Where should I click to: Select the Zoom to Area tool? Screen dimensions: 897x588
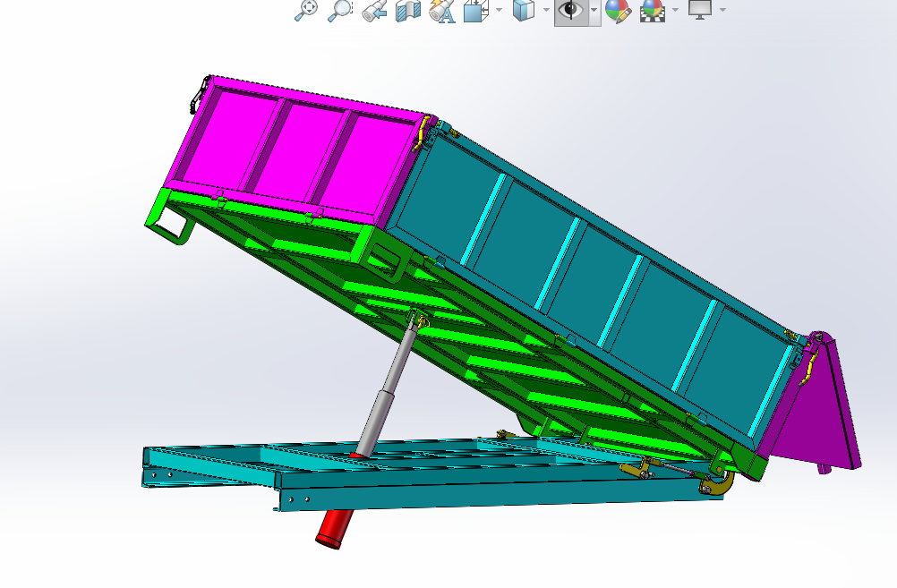coord(339,11)
